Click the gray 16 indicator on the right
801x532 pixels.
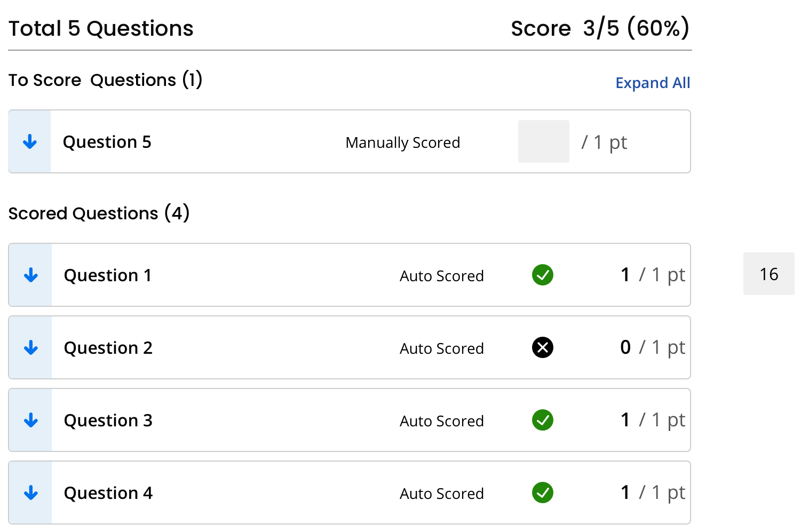tap(768, 274)
